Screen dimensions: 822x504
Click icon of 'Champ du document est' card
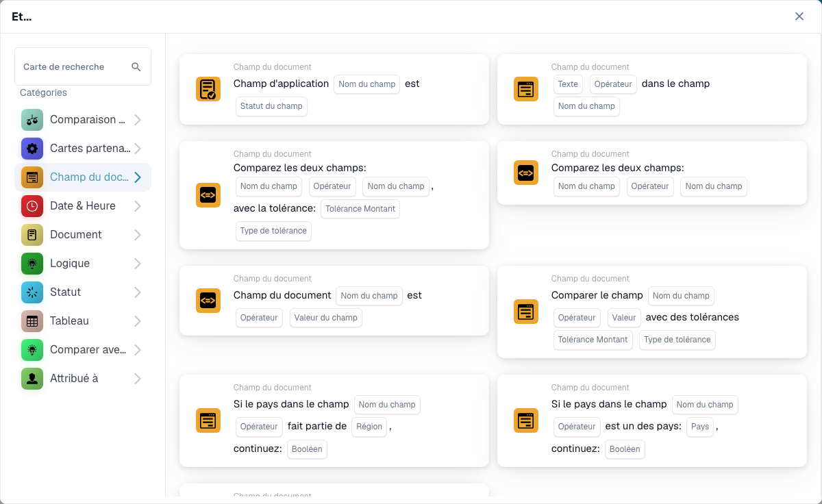pyautogui.click(x=208, y=301)
